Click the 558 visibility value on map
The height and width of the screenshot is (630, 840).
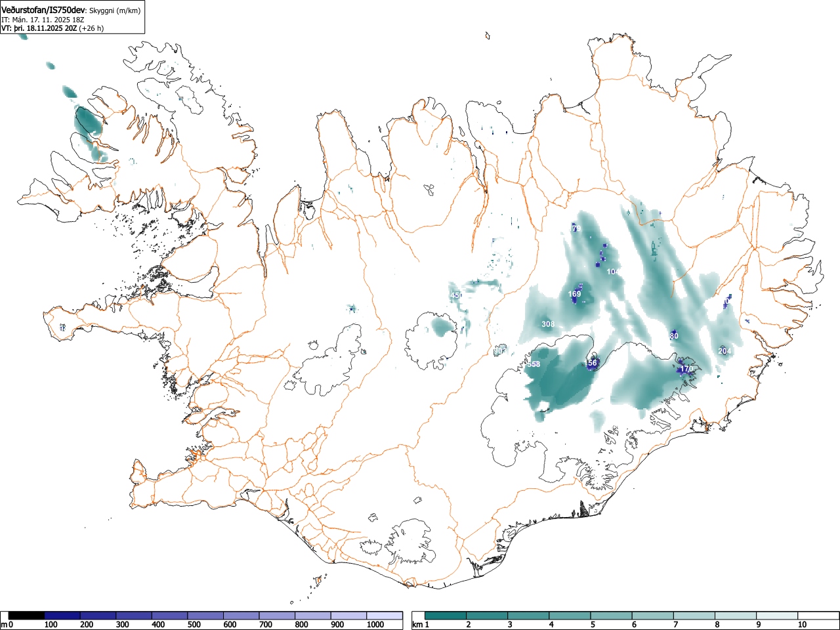534,364
